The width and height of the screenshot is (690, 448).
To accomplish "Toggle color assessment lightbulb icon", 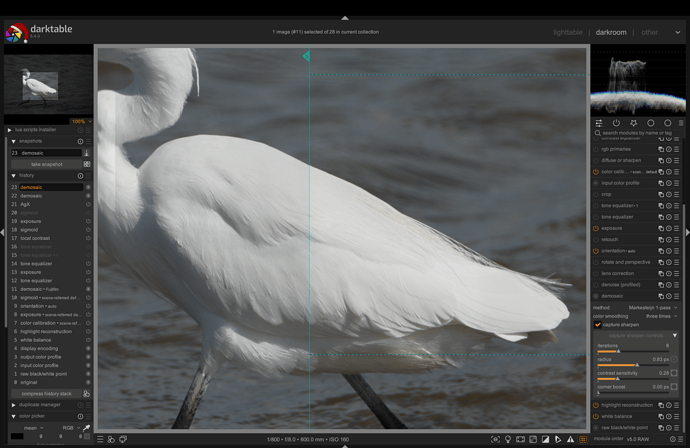I will point(508,439).
